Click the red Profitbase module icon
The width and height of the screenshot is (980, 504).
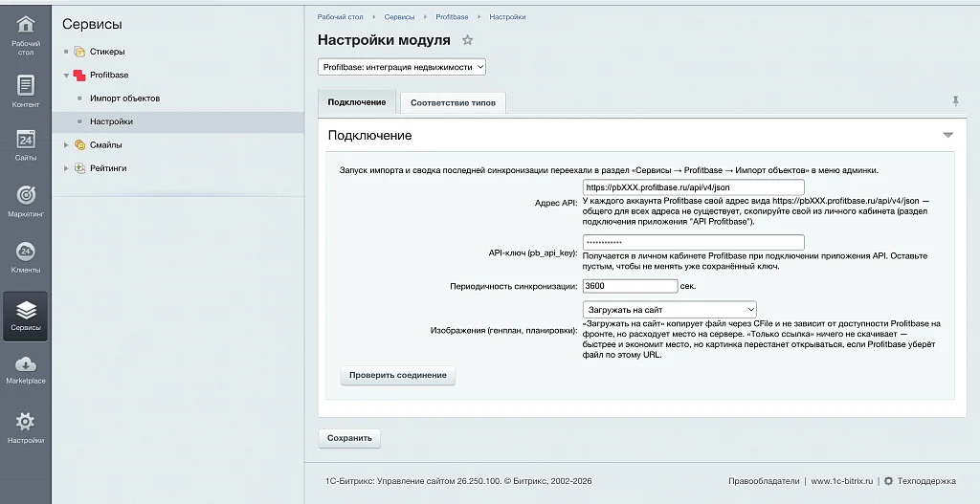(79, 75)
